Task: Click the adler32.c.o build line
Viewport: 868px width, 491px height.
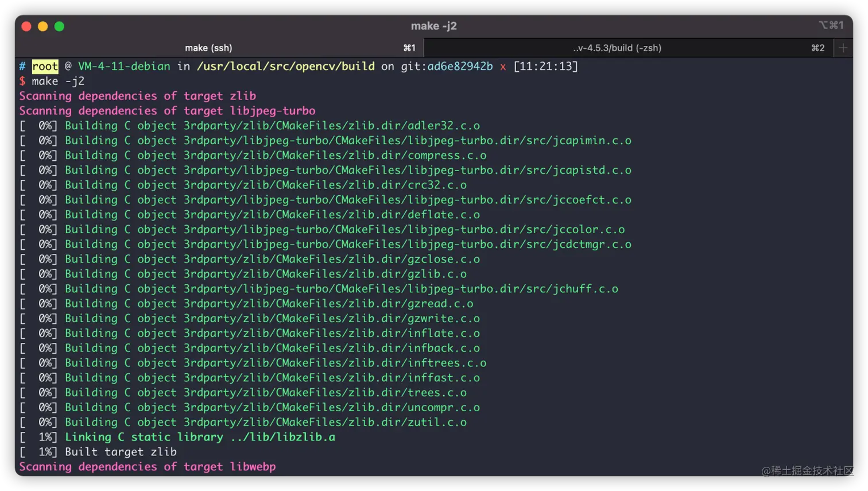Action: [x=250, y=126]
